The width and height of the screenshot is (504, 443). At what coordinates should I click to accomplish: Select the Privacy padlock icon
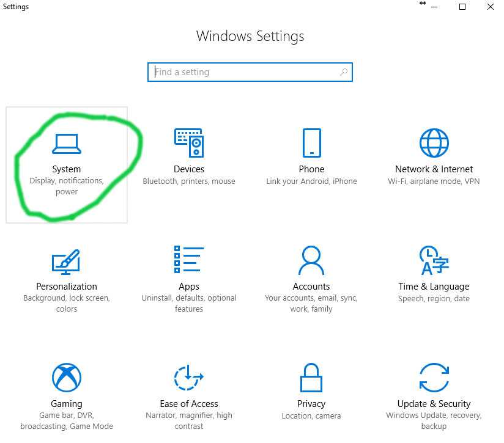tap(311, 378)
